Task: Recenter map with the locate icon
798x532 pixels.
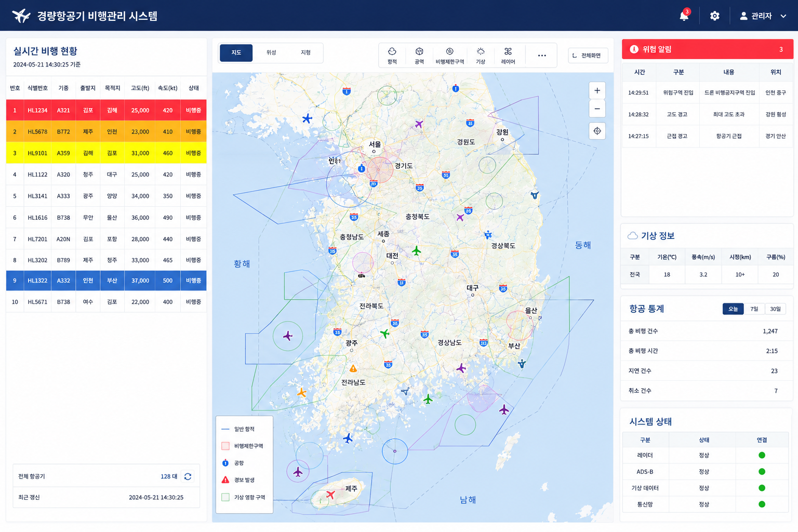Action: tap(597, 131)
